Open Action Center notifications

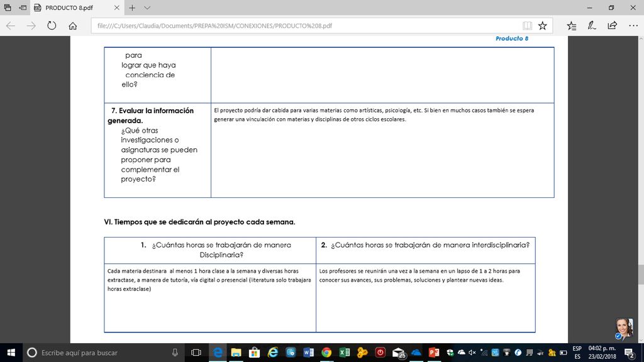pyautogui.click(x=630, y=353)
